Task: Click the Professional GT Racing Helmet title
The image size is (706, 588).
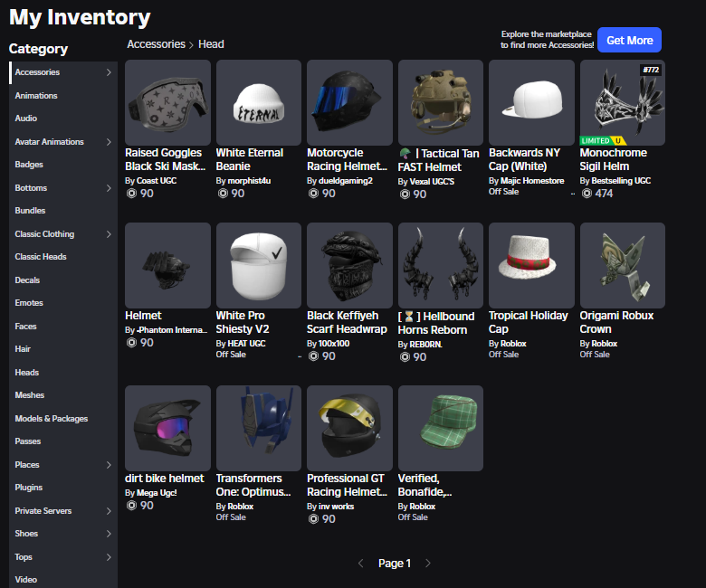Action: click(347, 485)
